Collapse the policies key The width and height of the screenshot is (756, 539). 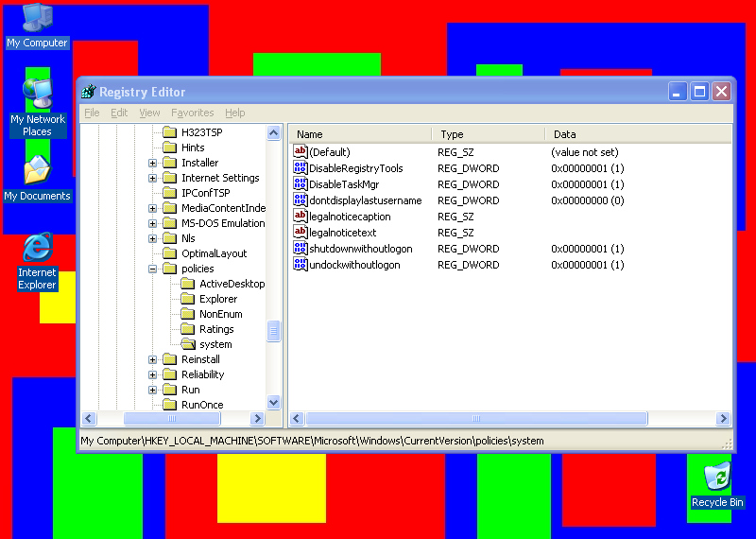click(152, 269)
